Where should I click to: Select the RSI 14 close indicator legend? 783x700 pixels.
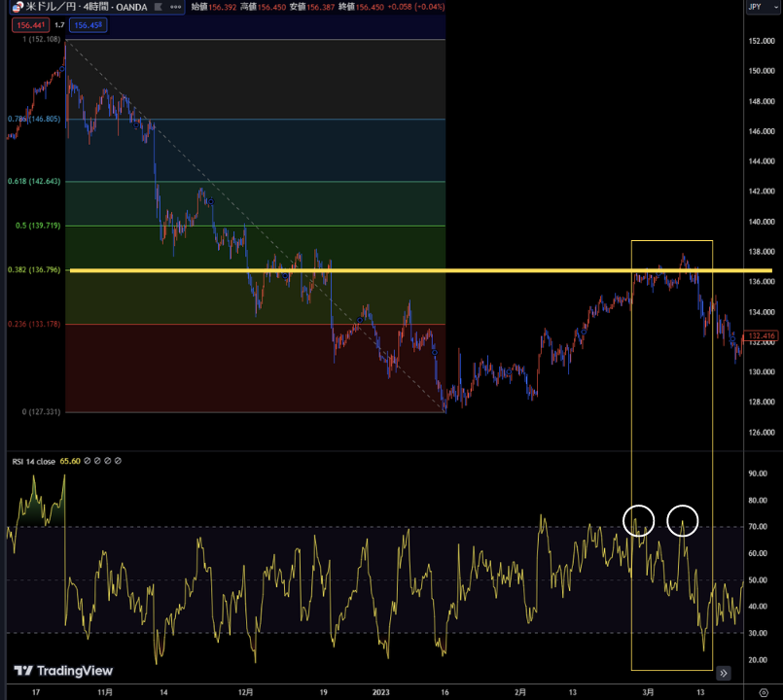click(34, 462)
